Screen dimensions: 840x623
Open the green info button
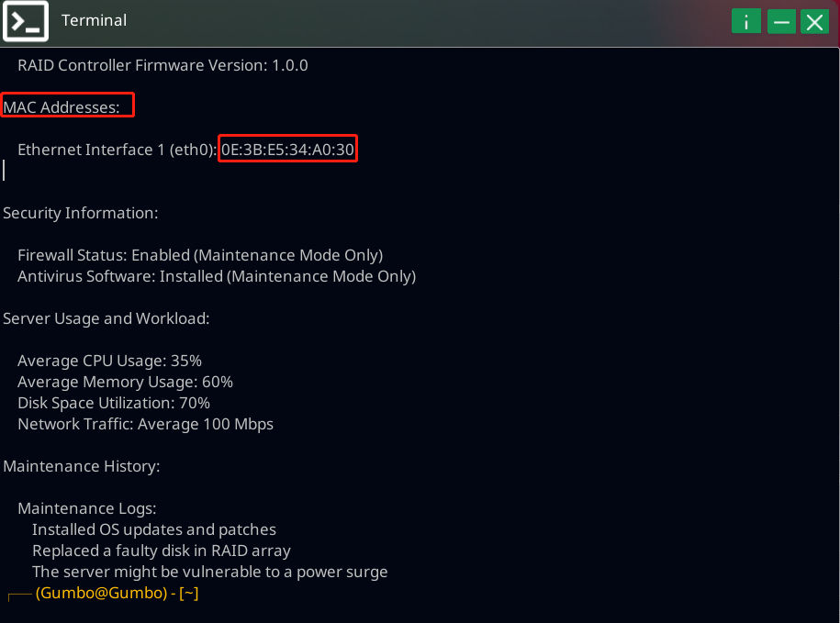746,22
